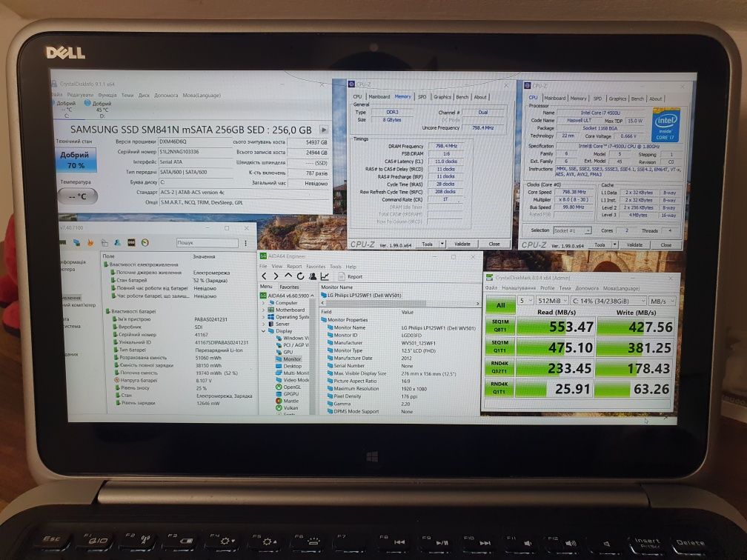The width and height of the screenshot is (747, 560).
Task: Click next disk arrow in CrystalDiskInfo
Action: (x=324, y=130)
